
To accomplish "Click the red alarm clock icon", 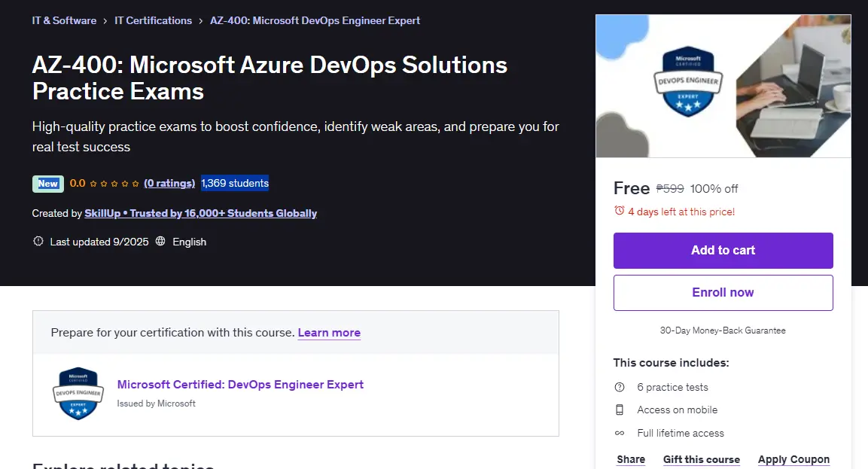I will point(620,211).
